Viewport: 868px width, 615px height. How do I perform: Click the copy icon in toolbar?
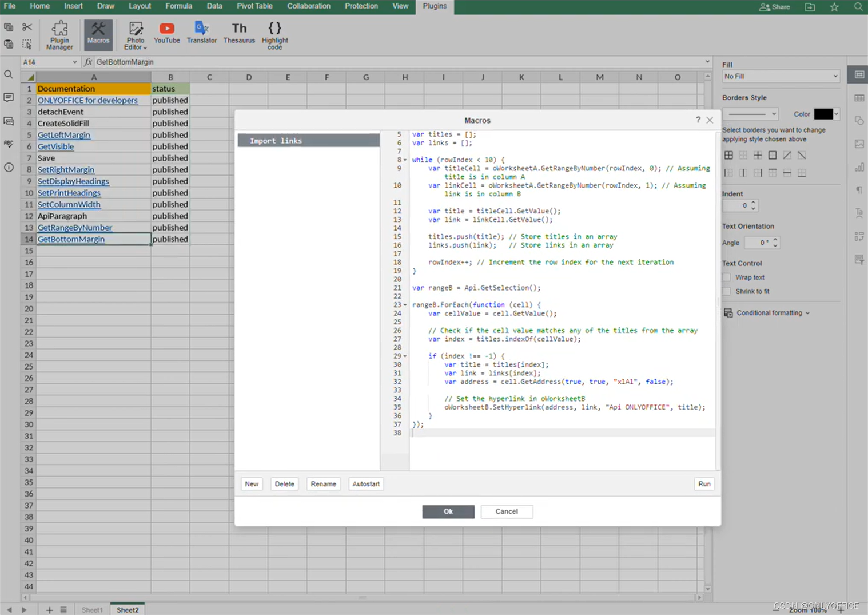click(x=9, y=27)
